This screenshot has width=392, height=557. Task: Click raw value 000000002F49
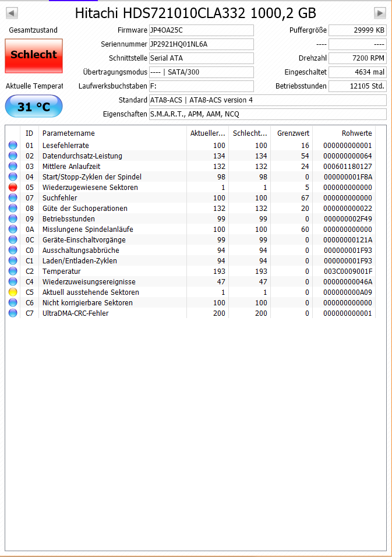348,218
